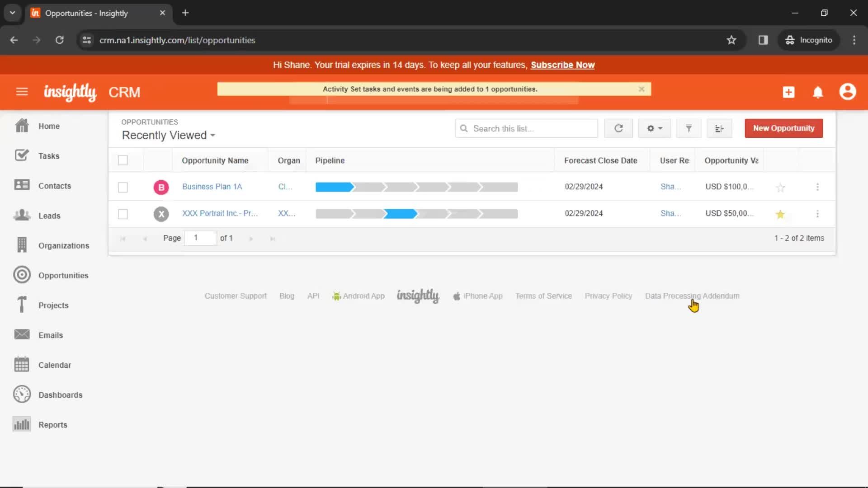Click the XXX Portrait Inc. pipeline bar
The image size is (868, 488).
point(416,214)
